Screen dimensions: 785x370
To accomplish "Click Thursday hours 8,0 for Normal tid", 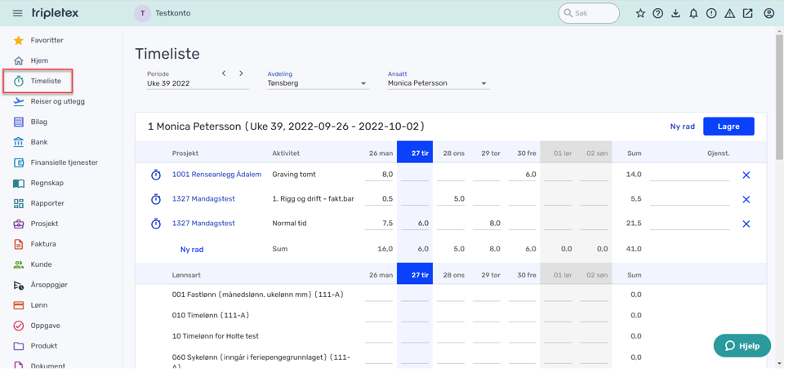I will 487,223.
